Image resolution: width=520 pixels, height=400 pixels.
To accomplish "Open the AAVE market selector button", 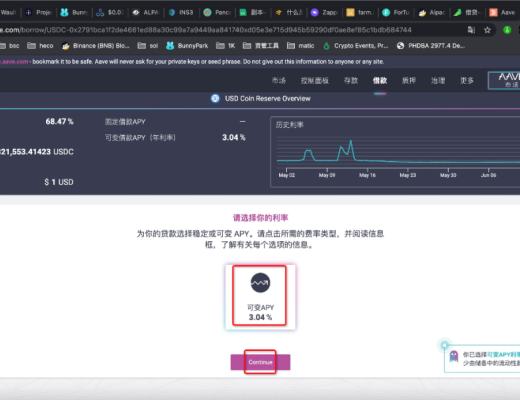I will [504, 80].
